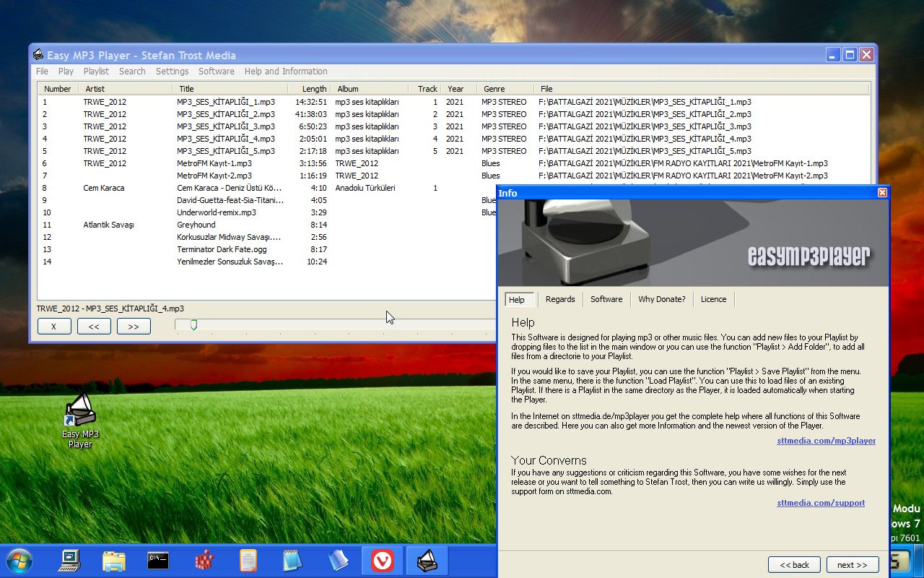Click the '<< back' button
The image size is (924, 578).
(x=794, y=565)
